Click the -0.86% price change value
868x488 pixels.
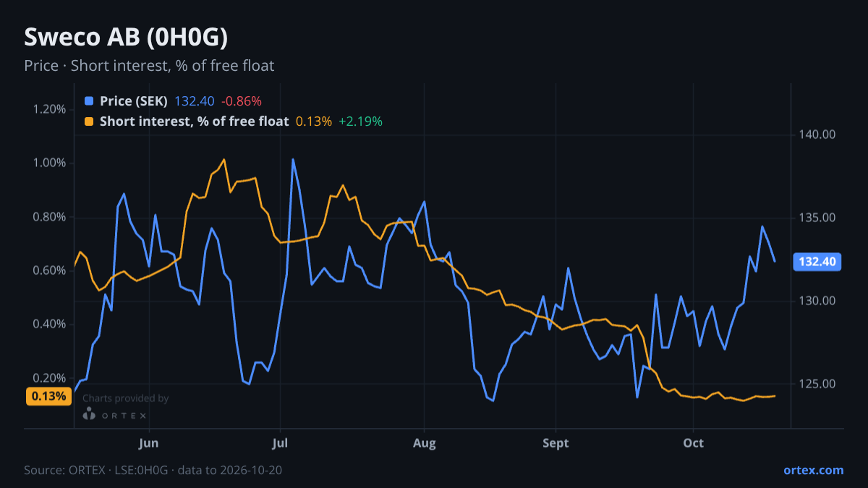tap(242, 101)
